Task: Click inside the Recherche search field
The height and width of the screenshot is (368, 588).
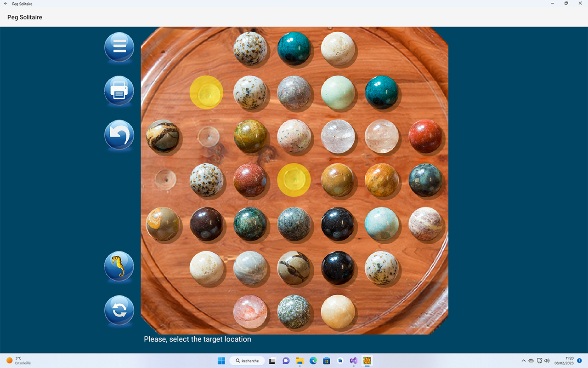Action: click(247, 361)
